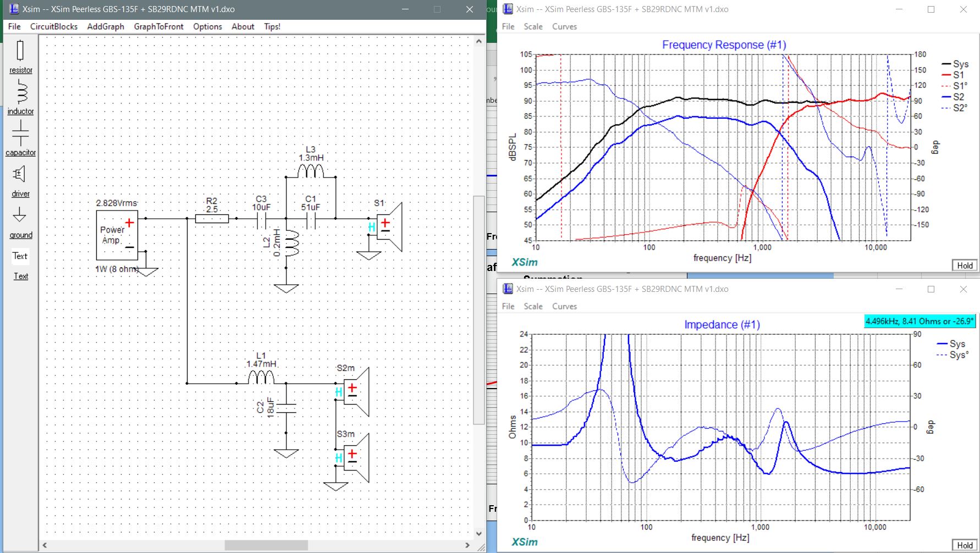Viewport: 980px width, 553px height.
Task: Maximize the Frequency Response window
Action: pyautogui.click(x=931, y=9)
